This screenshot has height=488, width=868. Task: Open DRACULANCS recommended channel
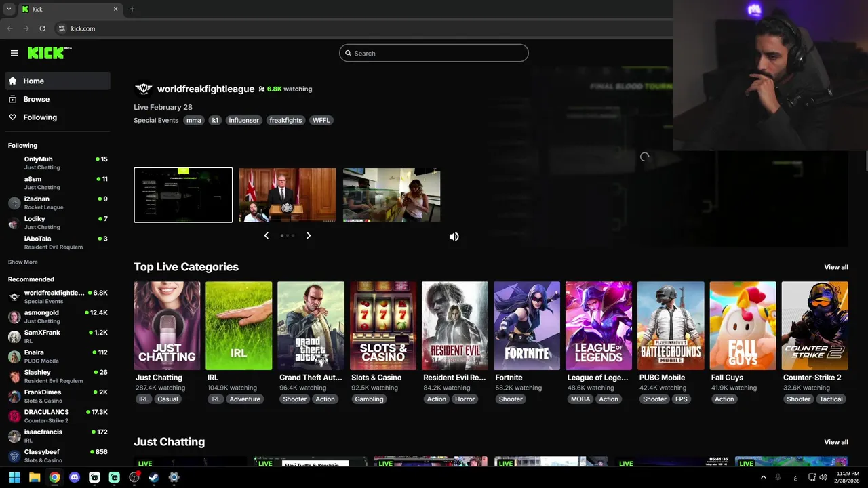(58, 415)
